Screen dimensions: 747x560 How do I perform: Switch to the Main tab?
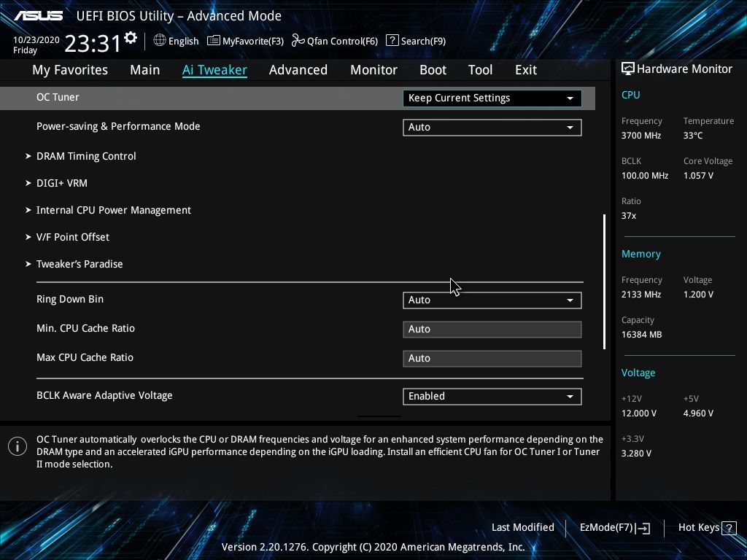[x=145, y=70]
